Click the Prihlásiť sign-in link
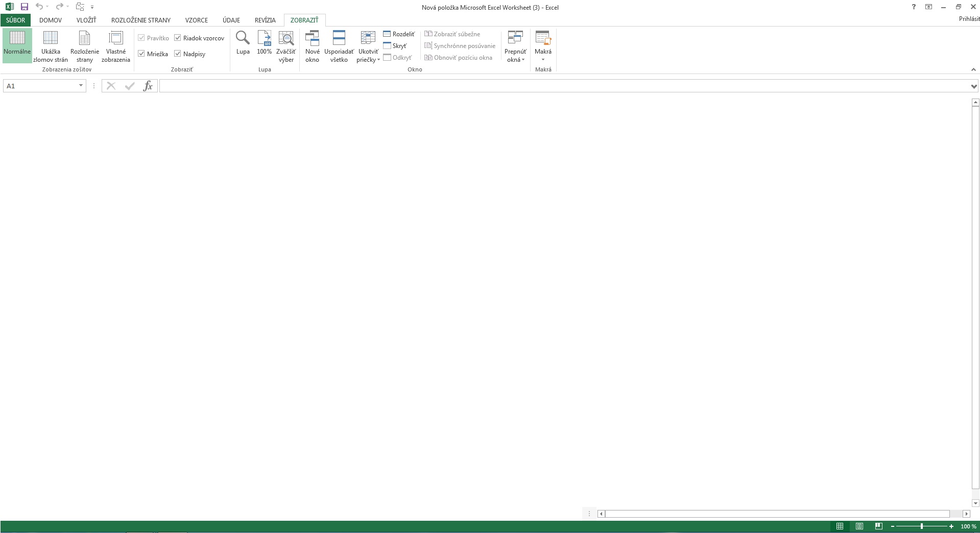 pyautogui.click(x=969, y=19)
